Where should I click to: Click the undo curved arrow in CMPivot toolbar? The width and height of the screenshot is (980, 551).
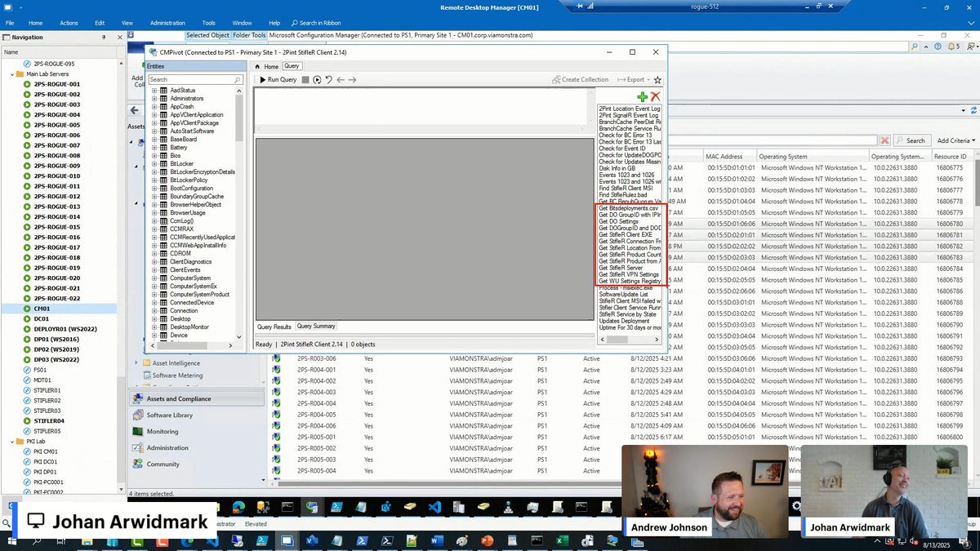[x=328, y=80]
